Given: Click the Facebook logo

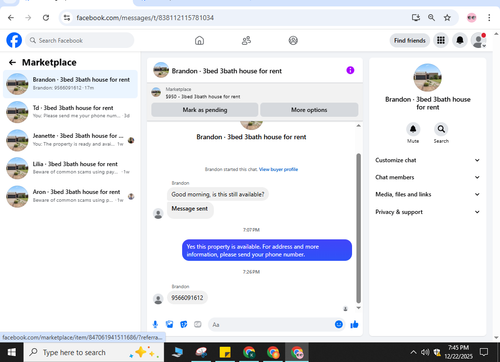Looking at the screenshot, I should point(14,40).
